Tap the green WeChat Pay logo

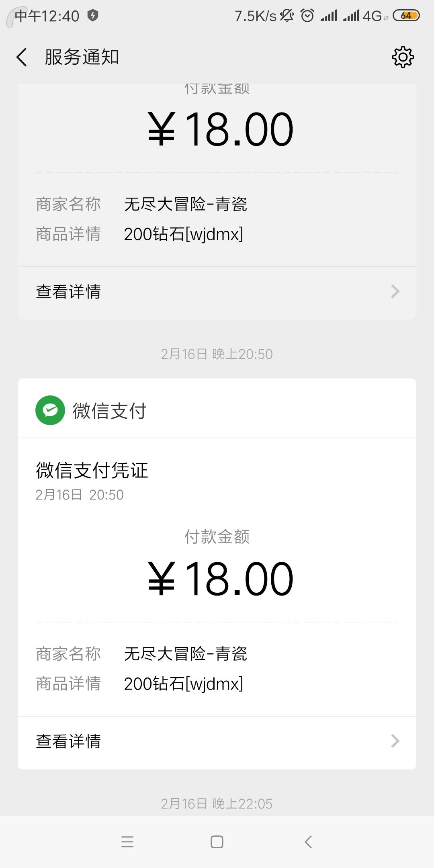pos(50,410)
